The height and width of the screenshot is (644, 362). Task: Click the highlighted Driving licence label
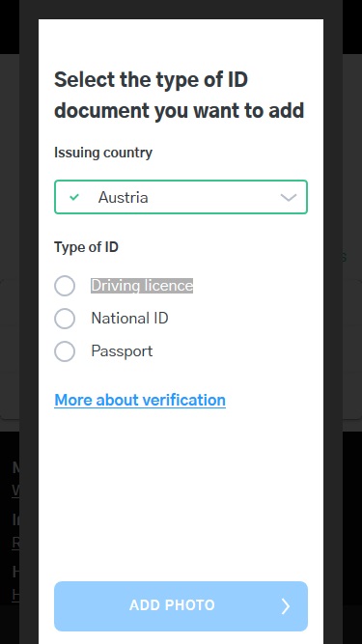coord(142,286)
